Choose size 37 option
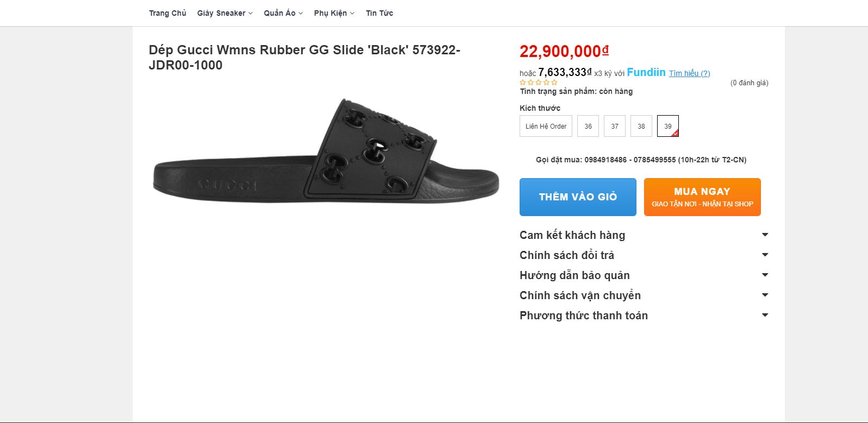Screen dimensions: 868x423 [x=615, y=126]
